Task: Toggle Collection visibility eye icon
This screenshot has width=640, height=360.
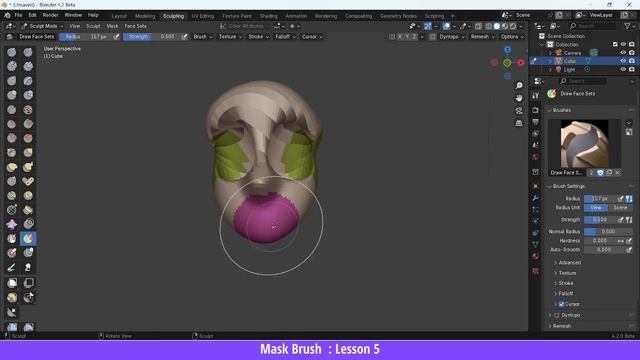Action: tap(623, 44)
